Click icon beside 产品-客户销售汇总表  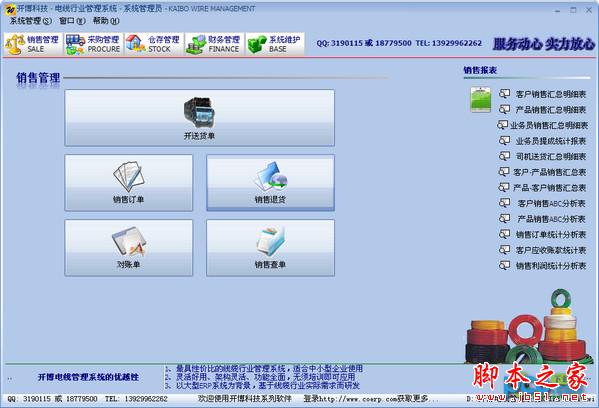(504, 187)
